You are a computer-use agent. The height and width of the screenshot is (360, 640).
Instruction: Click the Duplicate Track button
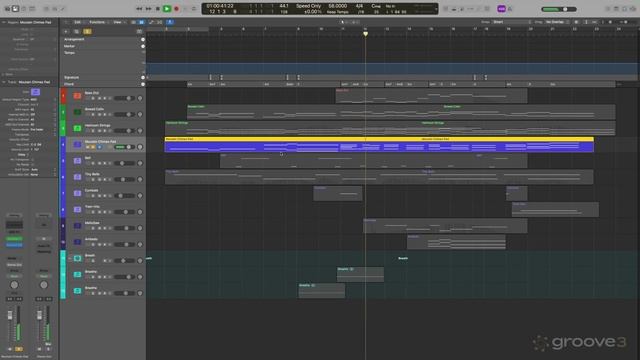pos(76,31)
